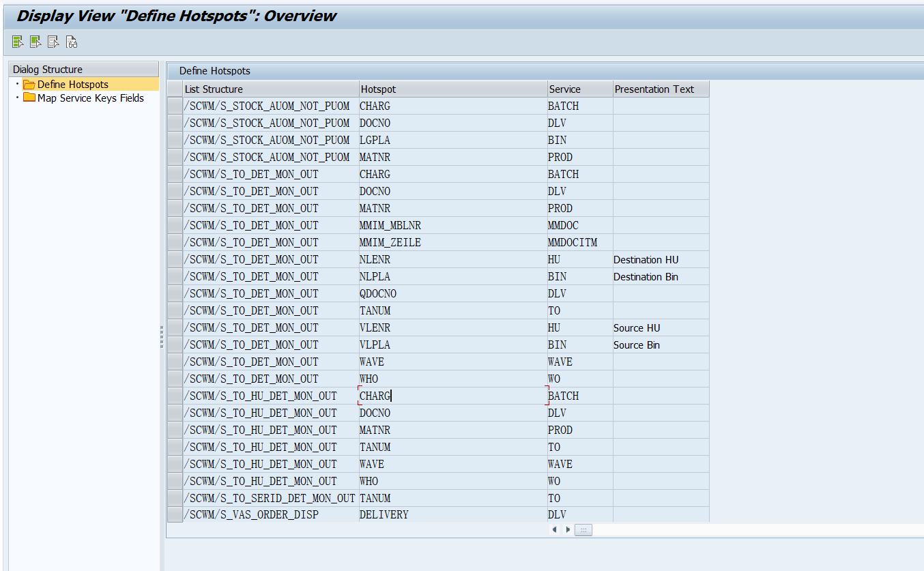Click the Destination HU presentation text cell
This screenshot has width=924, height=571.
pyautogui.click(x=646, y=259)
